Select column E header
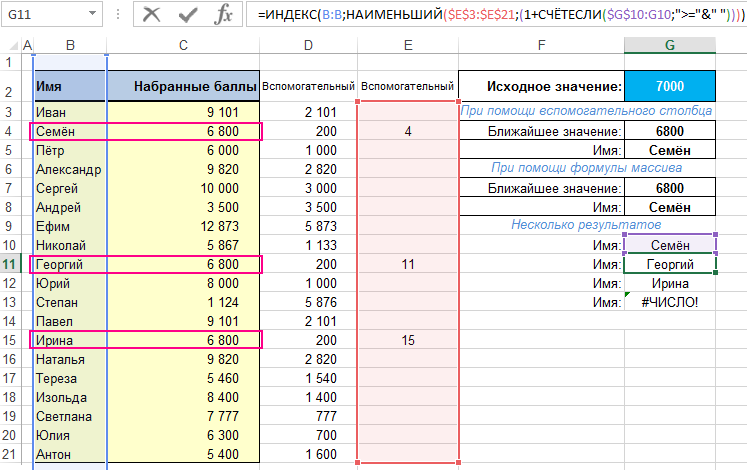This screenshot has width=747, height=470. tap(408, 45)
